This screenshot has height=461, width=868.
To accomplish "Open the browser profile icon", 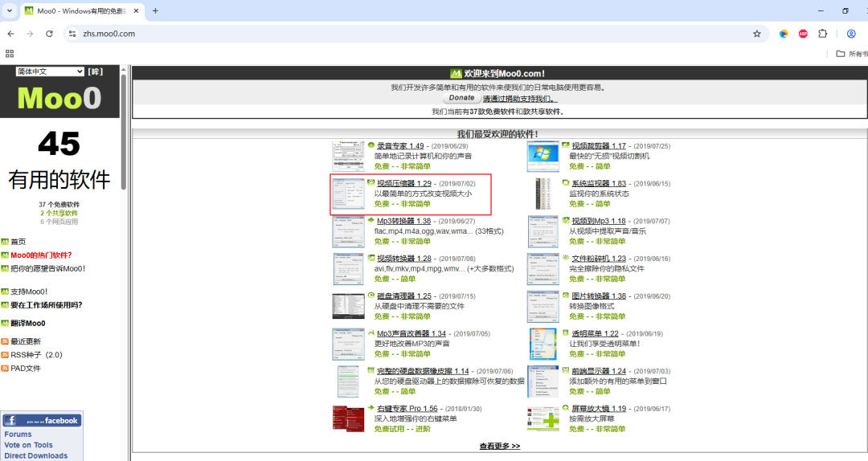I will pos(851,34).
